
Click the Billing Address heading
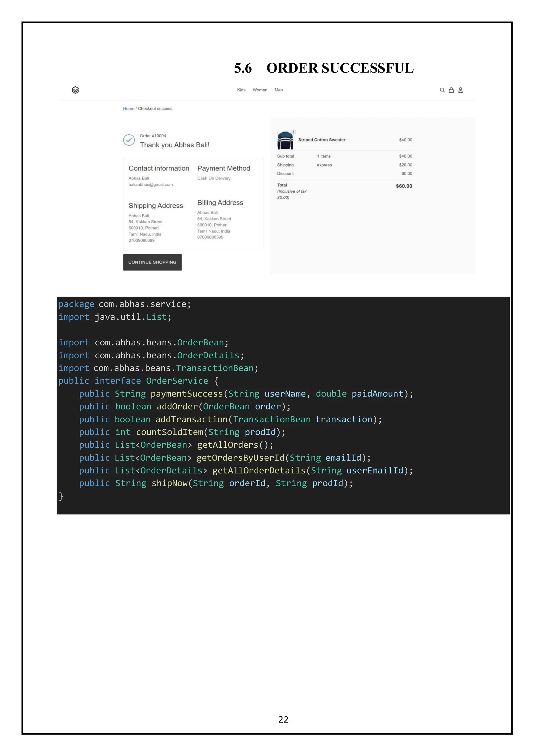click(220, 202)
